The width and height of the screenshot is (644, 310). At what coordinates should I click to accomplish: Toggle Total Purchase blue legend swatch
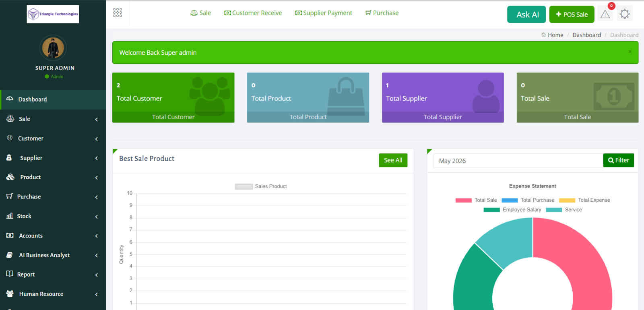click(510, 200)
